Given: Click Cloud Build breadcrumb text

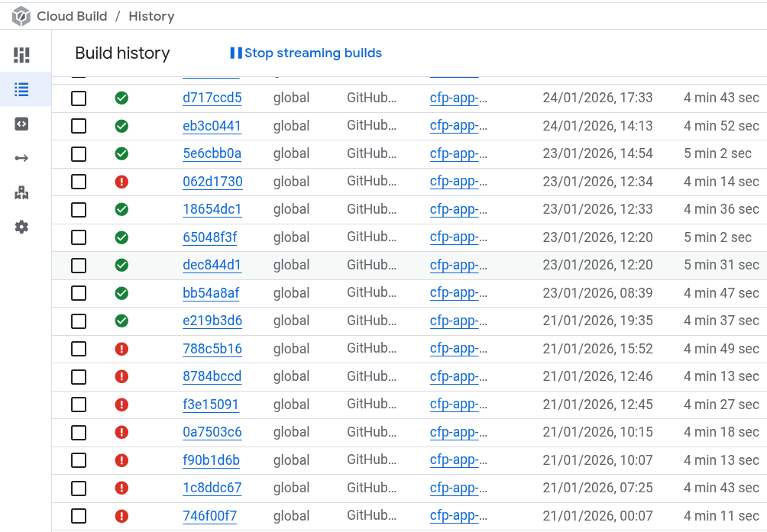Looking at the screenshot, I should tap(72, 16).
